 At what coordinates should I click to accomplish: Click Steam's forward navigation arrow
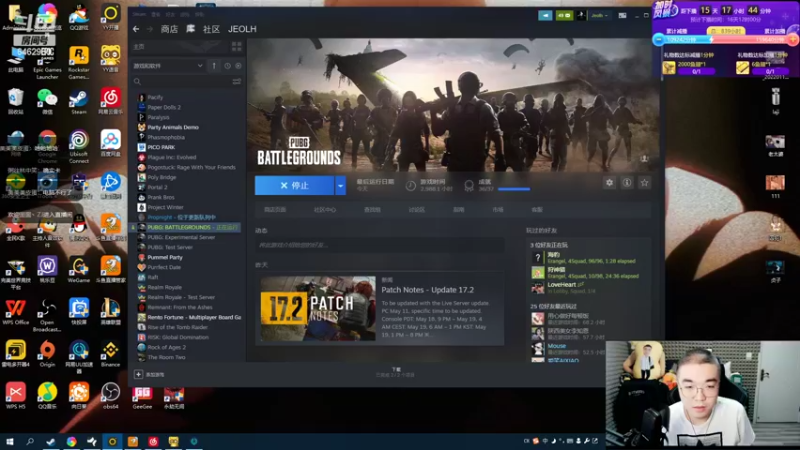[x=150, y=29]
